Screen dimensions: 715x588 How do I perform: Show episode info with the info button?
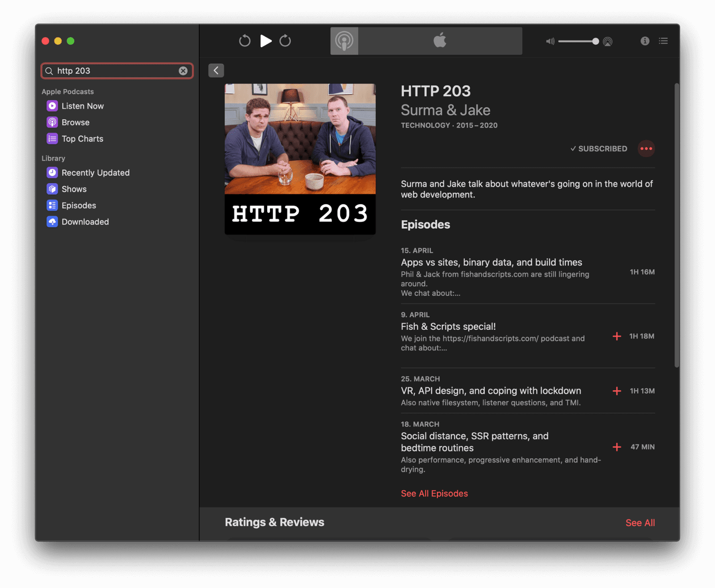(x=645, y=41)
